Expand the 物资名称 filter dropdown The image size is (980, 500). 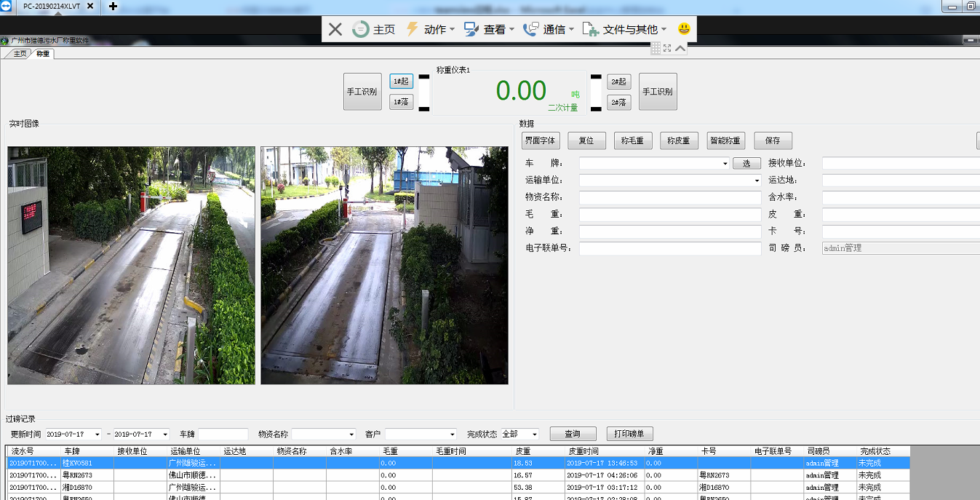(x=351, y=434)
